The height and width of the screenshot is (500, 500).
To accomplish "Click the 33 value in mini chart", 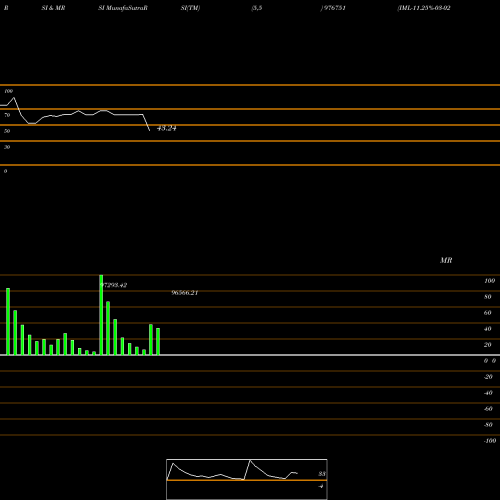I will (x=322, y=474).
